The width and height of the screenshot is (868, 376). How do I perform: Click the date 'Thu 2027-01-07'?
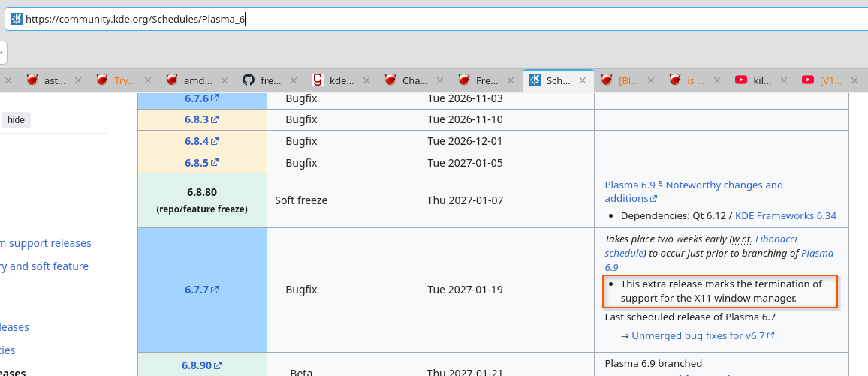465,200
